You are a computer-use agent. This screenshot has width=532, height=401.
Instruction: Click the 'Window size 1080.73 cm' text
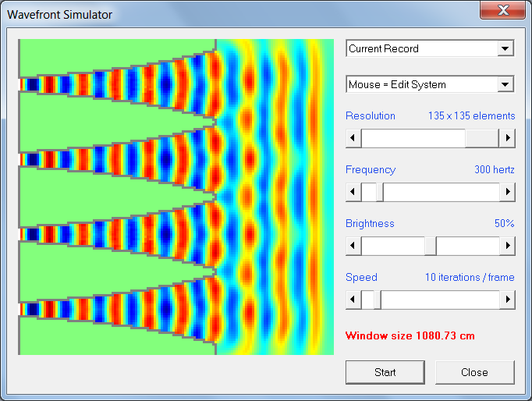pyautogui.click(x=410, y=336)
